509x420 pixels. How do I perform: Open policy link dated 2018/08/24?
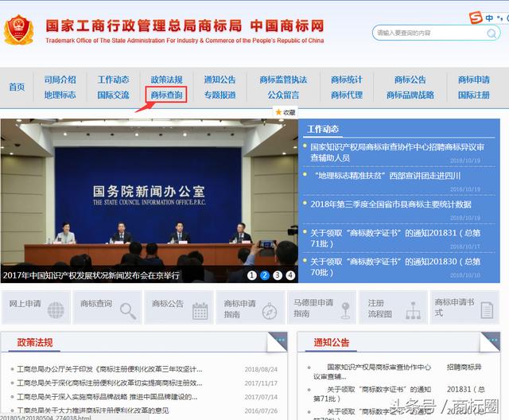tap(110, 369)
